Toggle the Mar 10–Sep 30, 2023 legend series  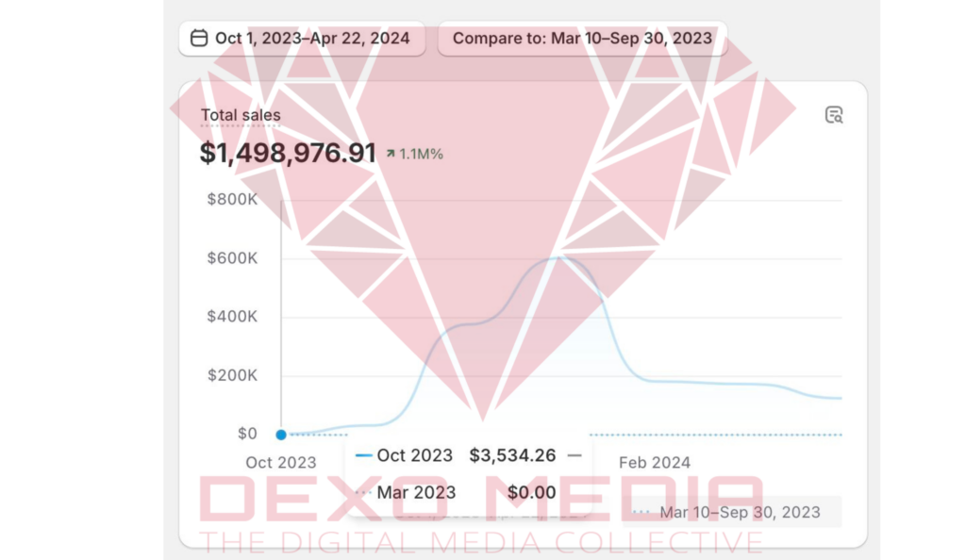[x=739, y=513]
